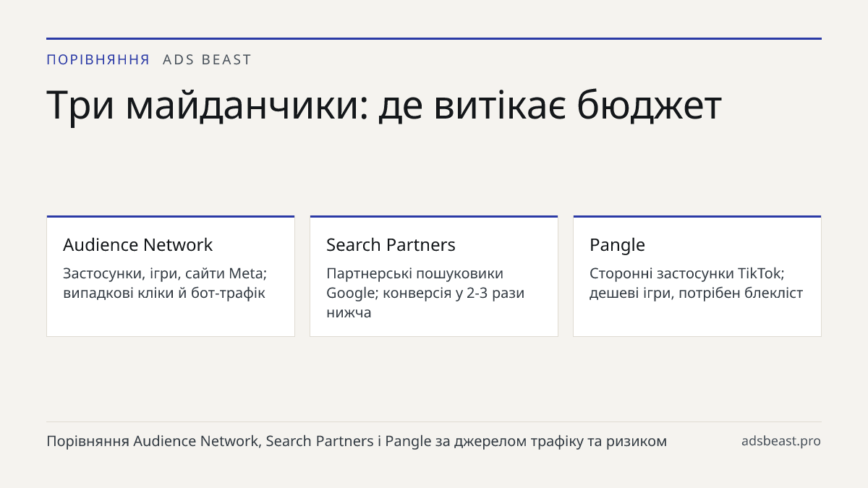Click description 'Застосунки, ігри, сайти Meta'

[166, 283]
